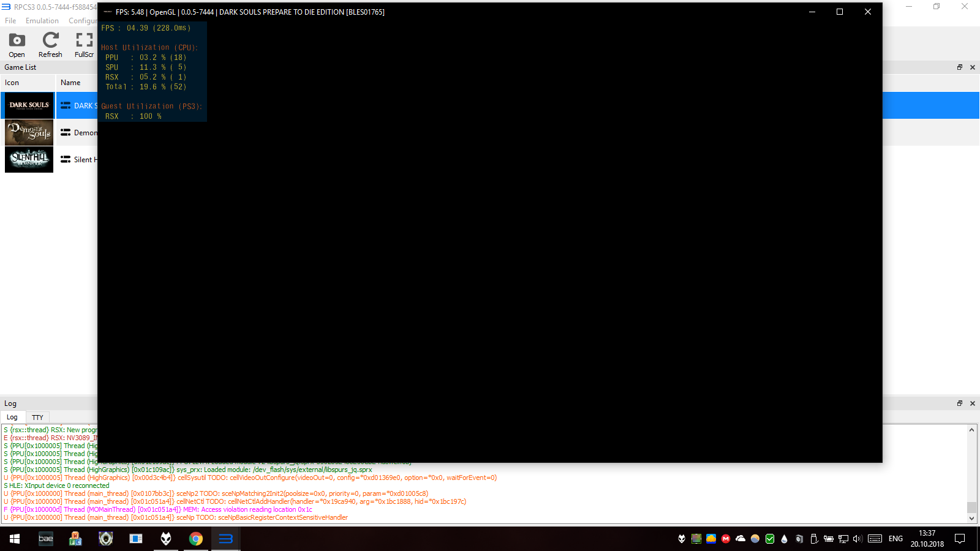The image size is (980, 551).
Task: Float the Log panel
Action: point(960,403)
